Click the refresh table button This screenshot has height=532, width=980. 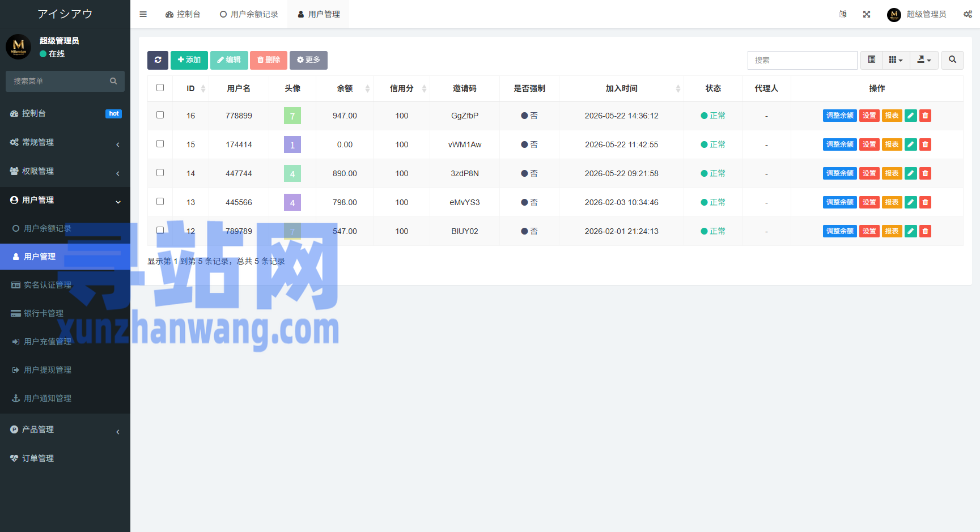[x=158, y=60]
